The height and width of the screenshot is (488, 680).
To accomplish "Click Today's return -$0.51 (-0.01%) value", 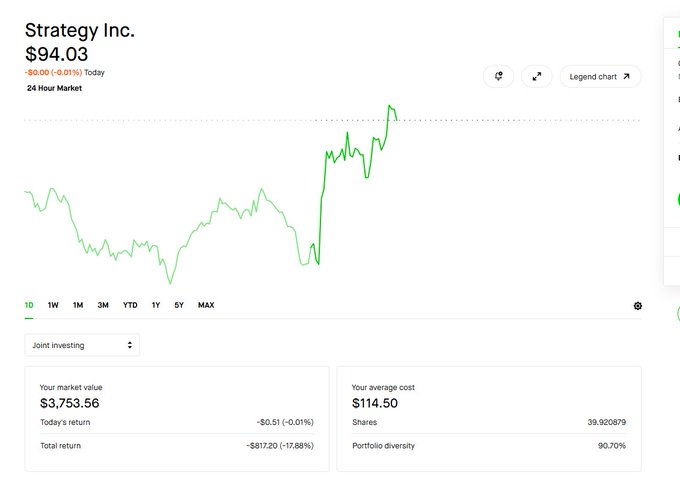I will pos(285,422).
